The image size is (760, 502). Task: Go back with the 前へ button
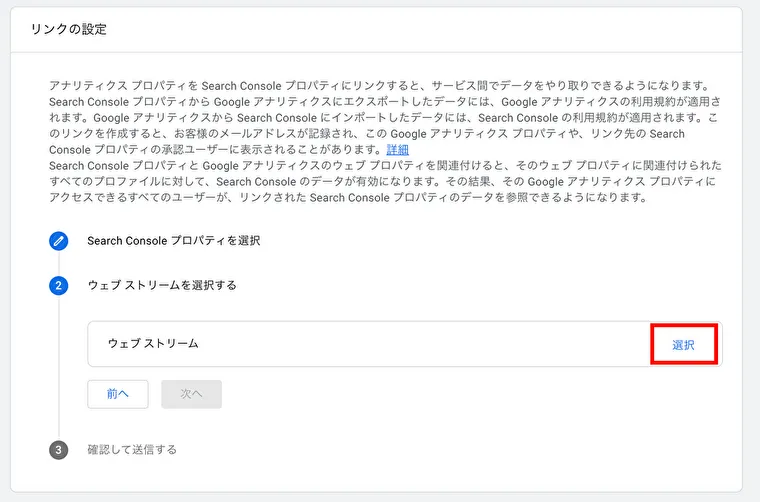coord(118,394)
